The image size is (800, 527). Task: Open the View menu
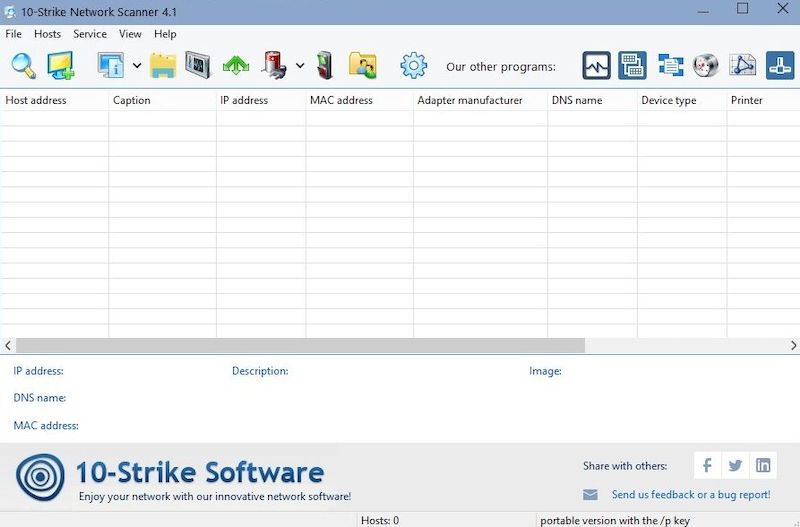coord(130,34)
